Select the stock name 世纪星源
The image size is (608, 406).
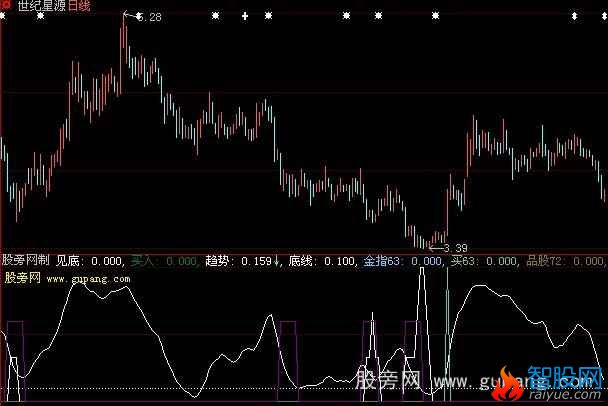click(x=41, y=5)
